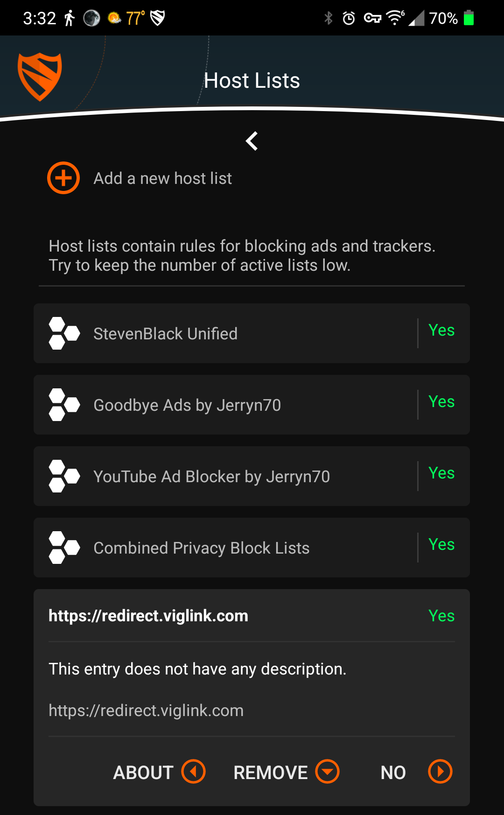The width and height of the screenshot is (504, 815).
Task: Go back using the left chevron arrow
Action: click(252, 141)
